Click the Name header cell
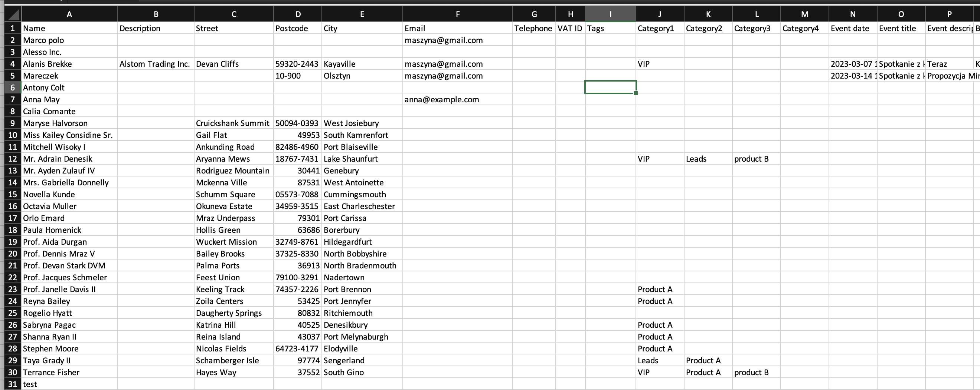 coord(69,29)
